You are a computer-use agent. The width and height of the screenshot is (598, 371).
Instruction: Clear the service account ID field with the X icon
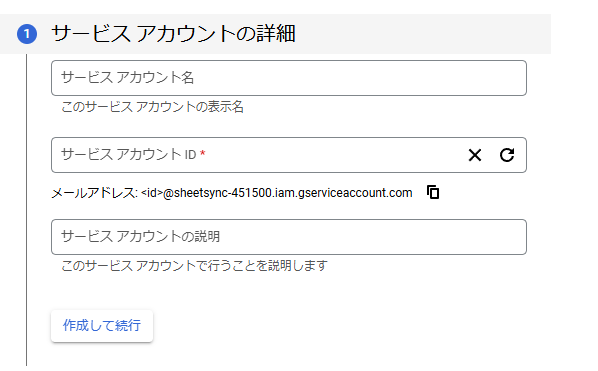point(475,155)
